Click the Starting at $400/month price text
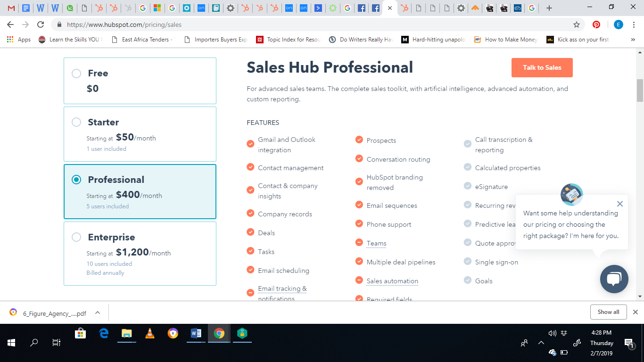Image resolution: width=644 pixels, height=362 pixels. tap(124, 195)
